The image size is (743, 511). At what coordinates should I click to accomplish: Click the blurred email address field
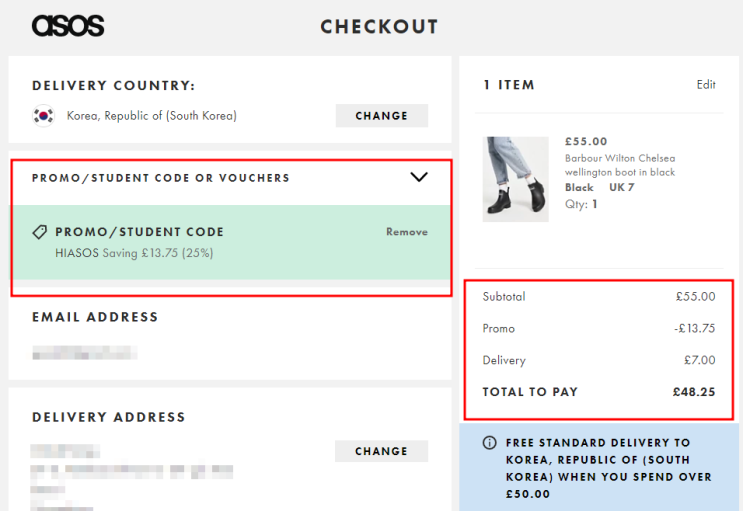85,353
